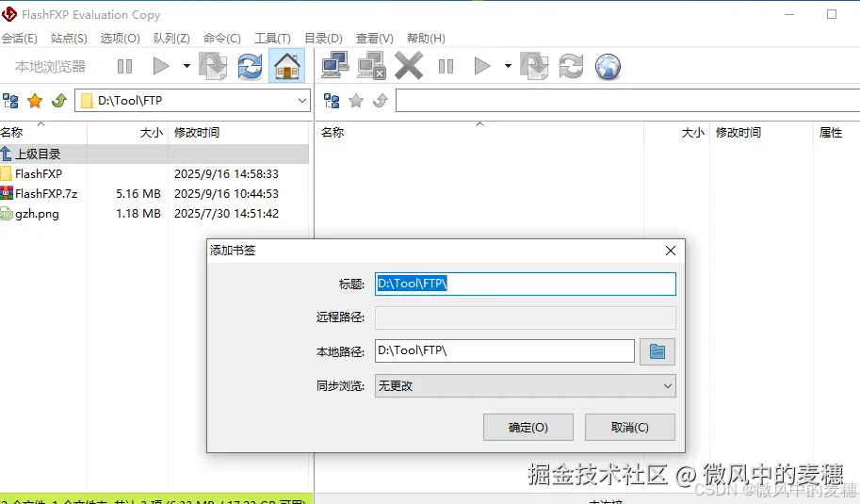Image resolution: width=860 pixels, height=504 pixels.
Task: Click the 5.16 MB size cell
Action: click(x=138, y=194)
